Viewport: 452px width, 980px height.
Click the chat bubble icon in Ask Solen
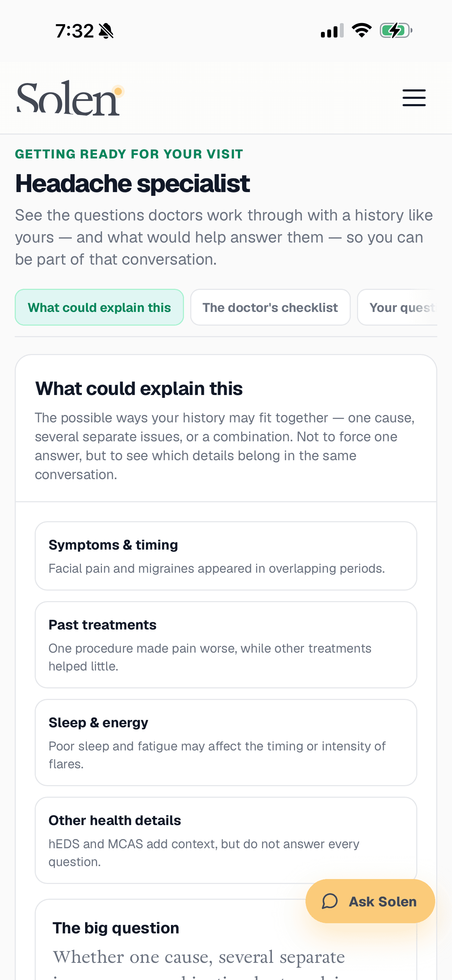tap(329, 901)
